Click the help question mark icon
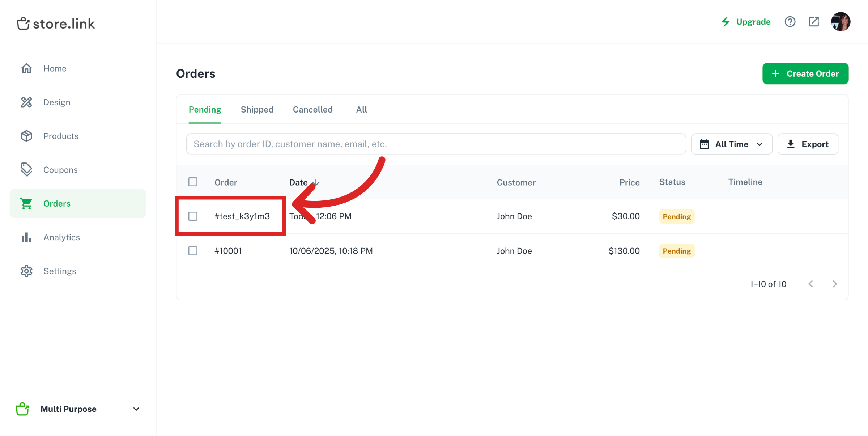This screenshot has height=436, width=868. point(790,22)
